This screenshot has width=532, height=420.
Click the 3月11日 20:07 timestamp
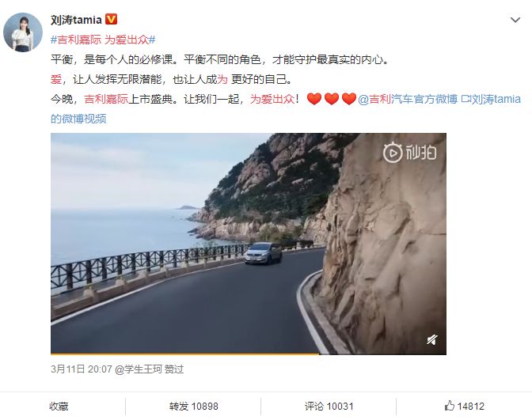coord(82,369)
